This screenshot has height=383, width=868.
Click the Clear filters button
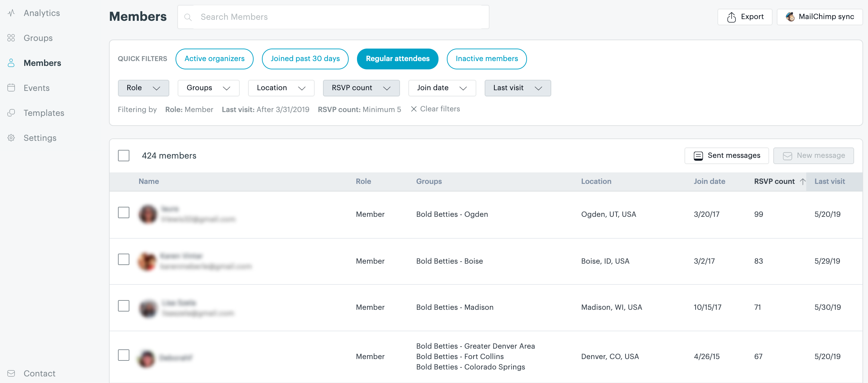[x=435, y=109]
